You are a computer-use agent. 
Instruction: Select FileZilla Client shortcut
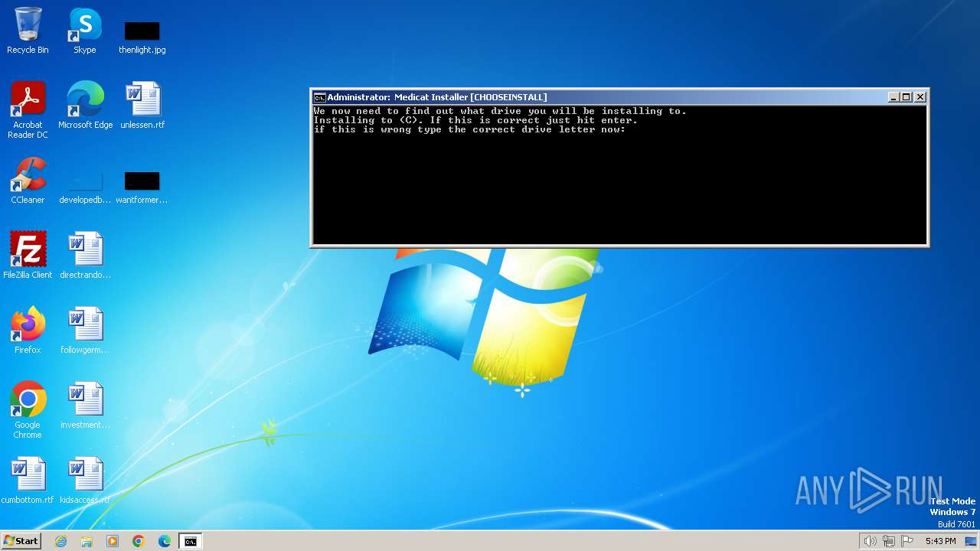click(x=28, y=256)
